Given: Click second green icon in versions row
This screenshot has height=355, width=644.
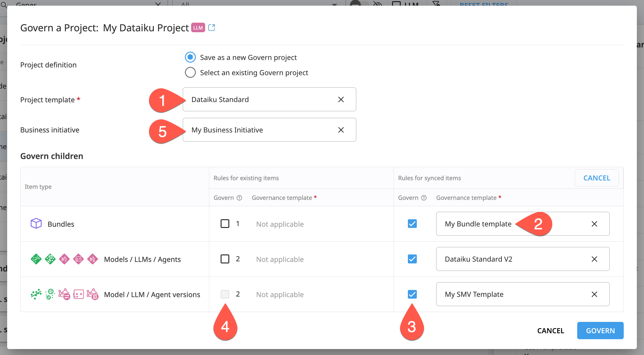Looking at the screenshot, I should (50, 294).
